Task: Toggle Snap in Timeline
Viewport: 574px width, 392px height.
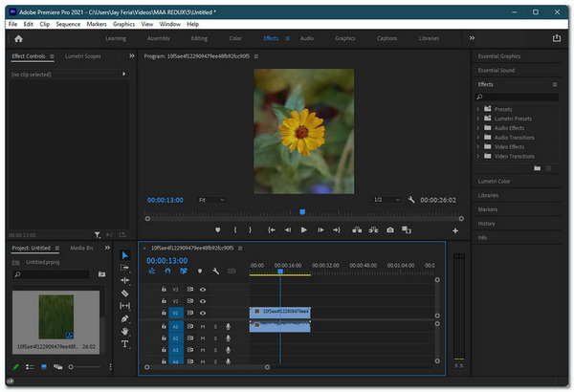Action: pyautogui.click(x=167, y=272)
